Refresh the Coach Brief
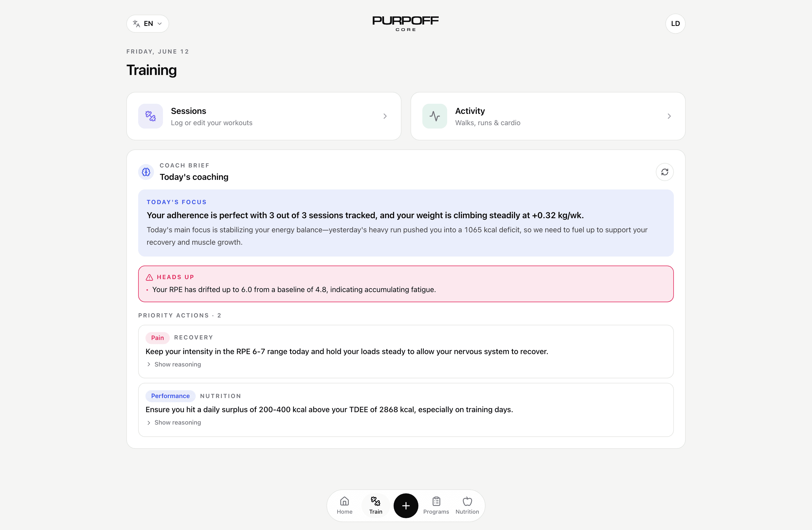812x530 pixels. click(664, 172)
